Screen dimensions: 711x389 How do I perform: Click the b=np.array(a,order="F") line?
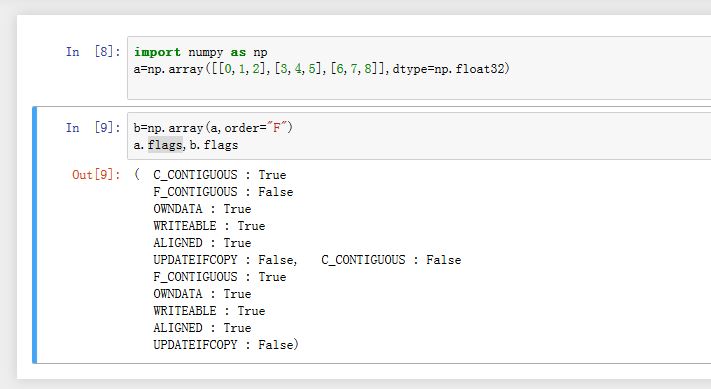(x=213, y=128)
